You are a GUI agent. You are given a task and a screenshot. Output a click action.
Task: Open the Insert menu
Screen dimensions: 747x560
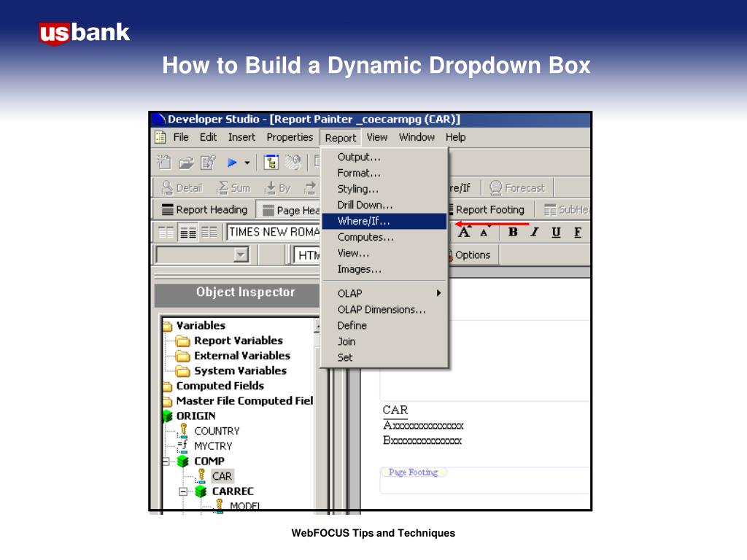[x=241, y=137]
